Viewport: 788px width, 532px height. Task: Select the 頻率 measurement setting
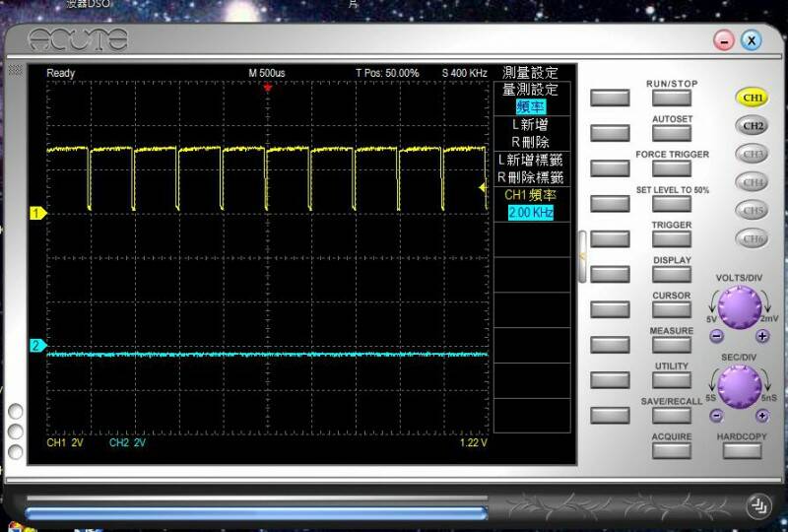[531, 107]
